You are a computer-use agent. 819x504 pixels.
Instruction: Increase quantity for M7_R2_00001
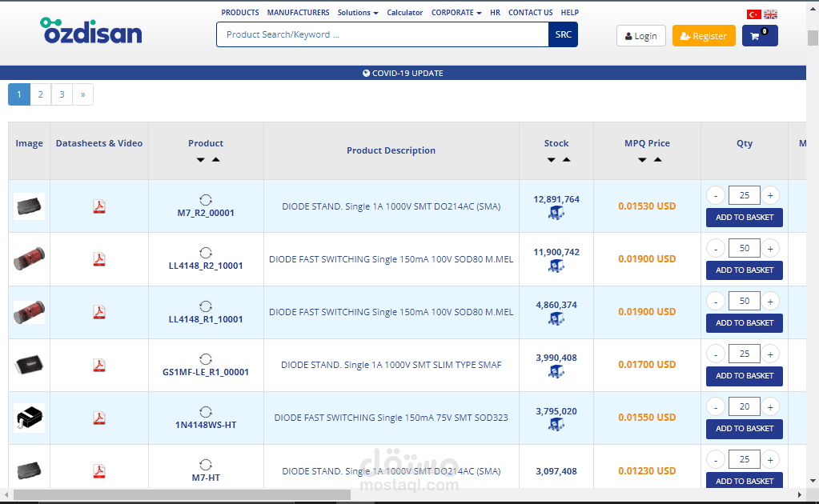(770, 196)
